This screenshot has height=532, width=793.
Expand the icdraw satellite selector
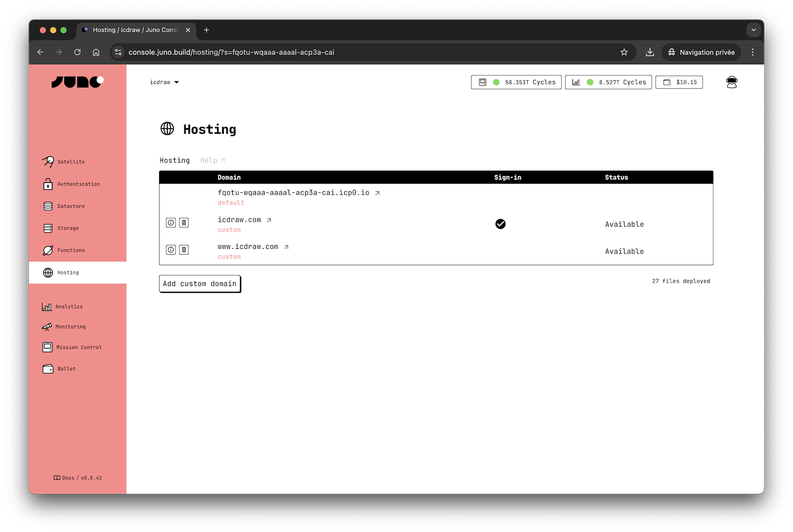[165, 82]
